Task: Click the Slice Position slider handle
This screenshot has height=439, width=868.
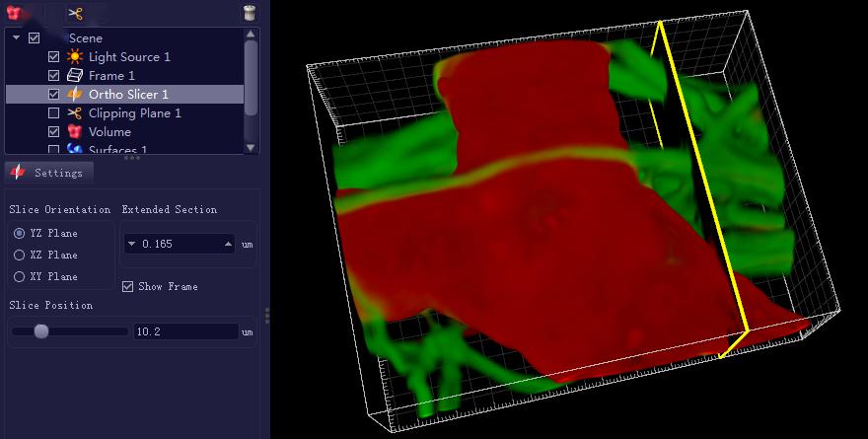Action: click(x=41, y=331)
